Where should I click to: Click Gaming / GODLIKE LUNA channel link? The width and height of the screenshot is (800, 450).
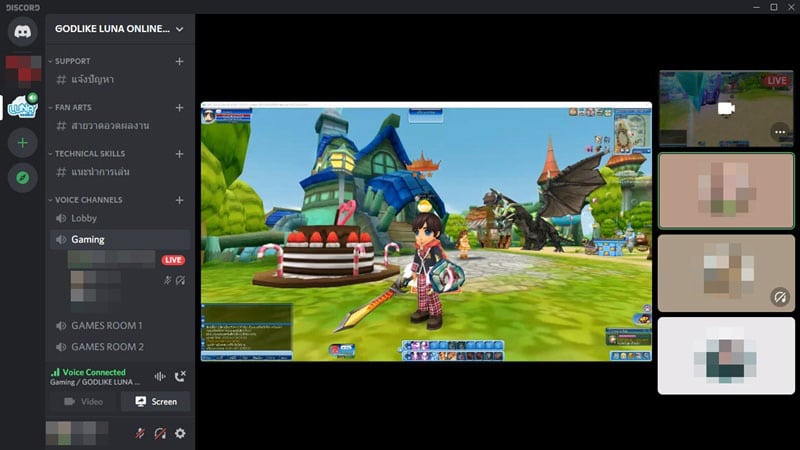coord(95,382)
